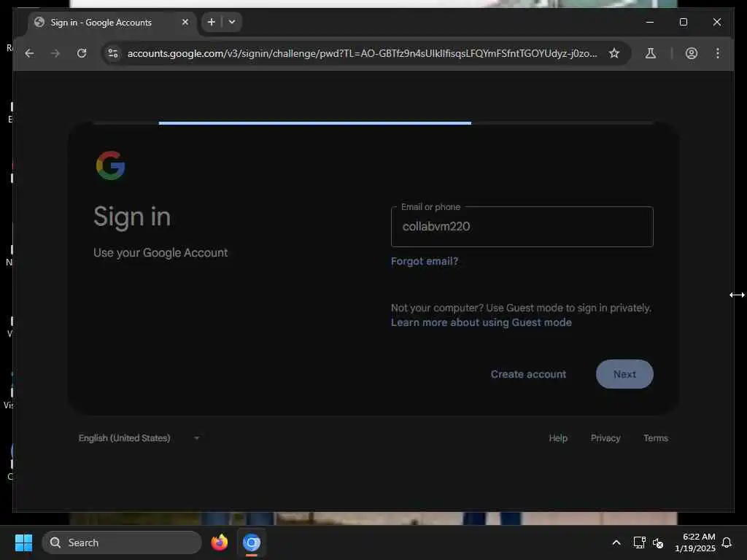
Task: Open the Terms footer link
Action: [x=656, y=438]
